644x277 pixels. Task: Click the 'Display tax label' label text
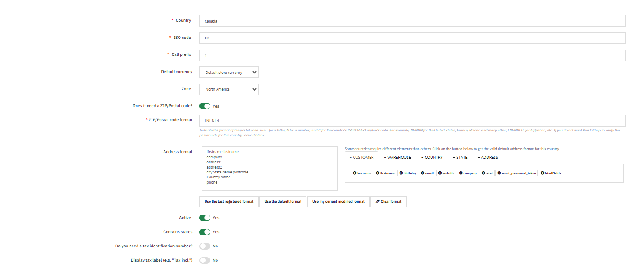[x=162, y=260]
